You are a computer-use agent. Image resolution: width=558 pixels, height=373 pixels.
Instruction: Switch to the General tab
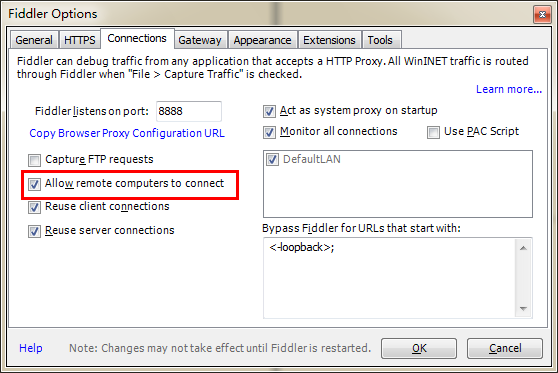(34, 40)
